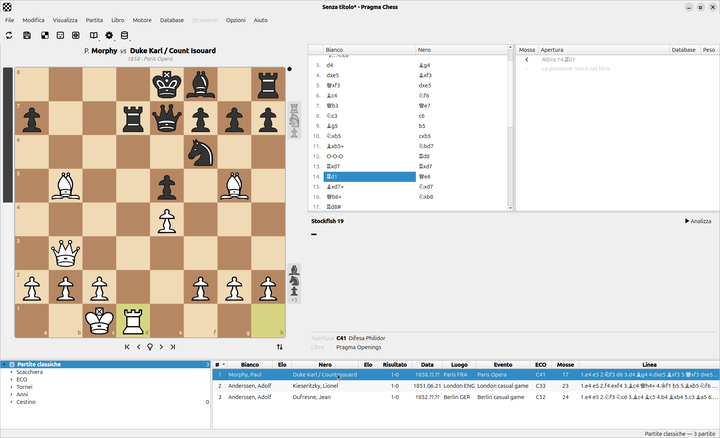Open the Partita menu
This screenshot has height=438, width=720.
94,20
